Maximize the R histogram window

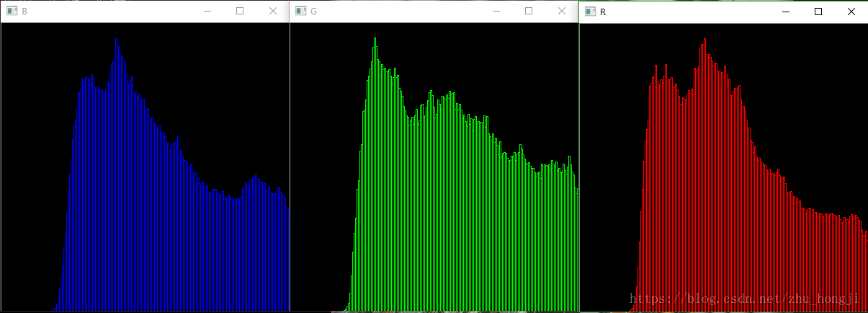click(818, 12)
